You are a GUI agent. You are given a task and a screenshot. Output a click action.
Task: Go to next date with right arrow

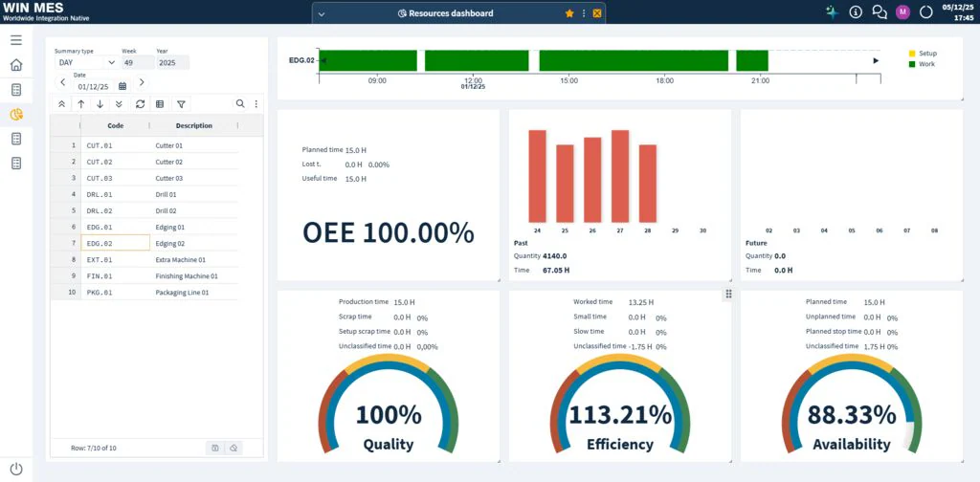coord(142,83)
